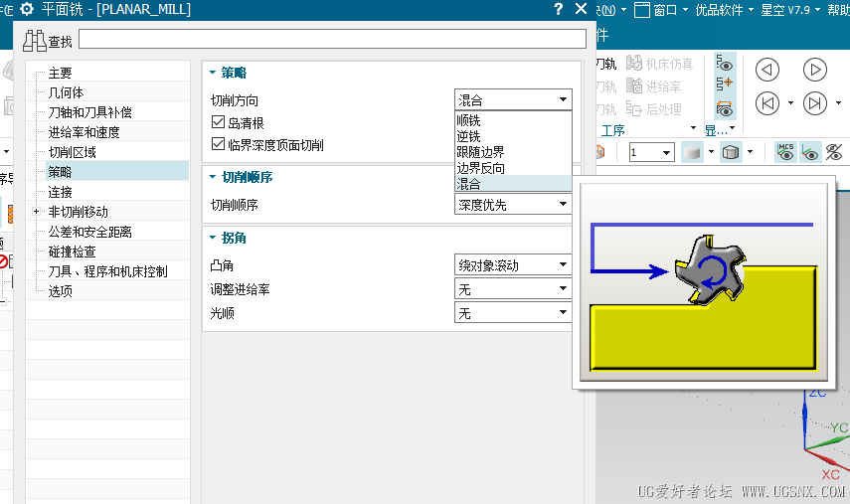The width and height of the screenshot is (850, 504).
Task: Click the shaded cylinder render style icon
Action: pyautogui.click(x=692, y=152)
